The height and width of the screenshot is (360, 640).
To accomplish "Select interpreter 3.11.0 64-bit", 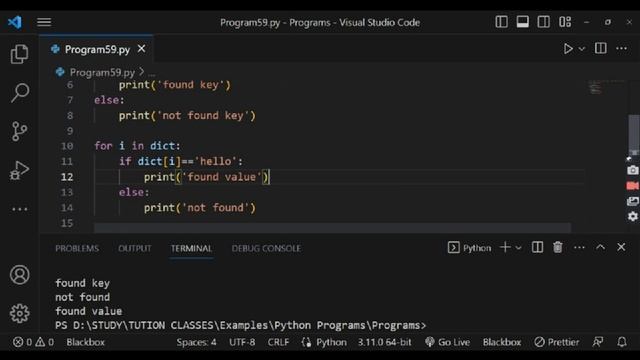I will [x=384, y=342].
